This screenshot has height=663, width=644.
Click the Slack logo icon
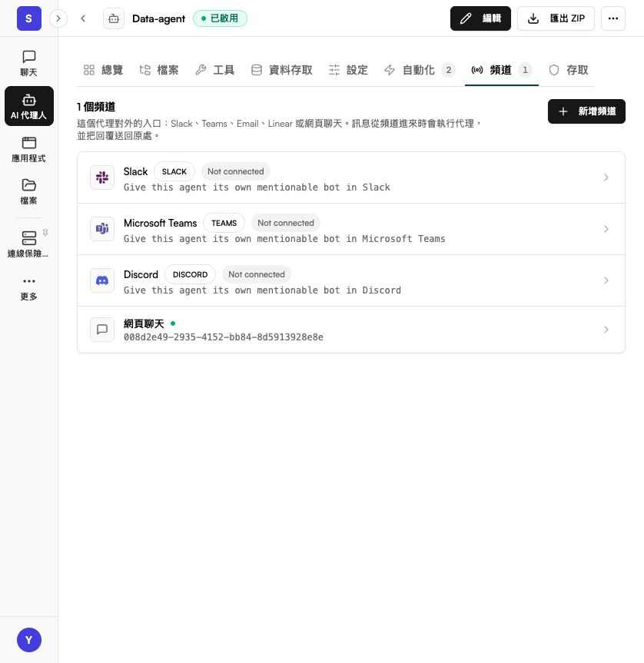coord(102,177)
